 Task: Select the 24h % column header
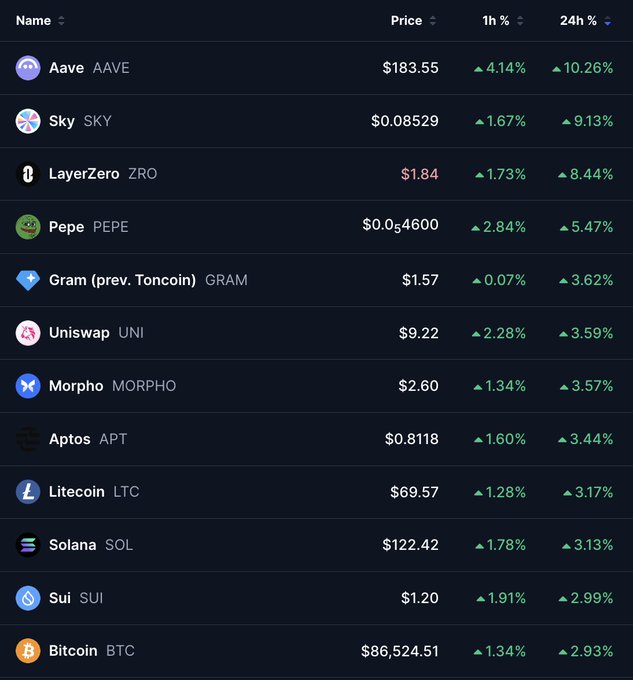coord(578,20)
